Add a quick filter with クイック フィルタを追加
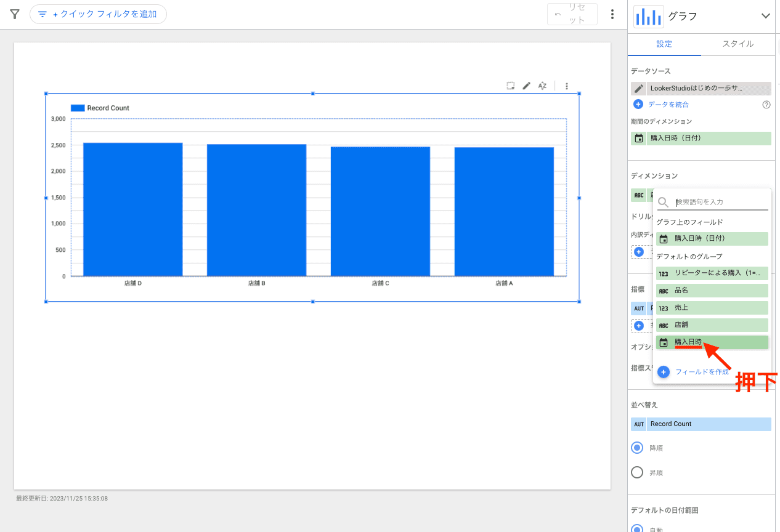Image resolution: width=780 pixels, height=532 pixels. [98, 14]
